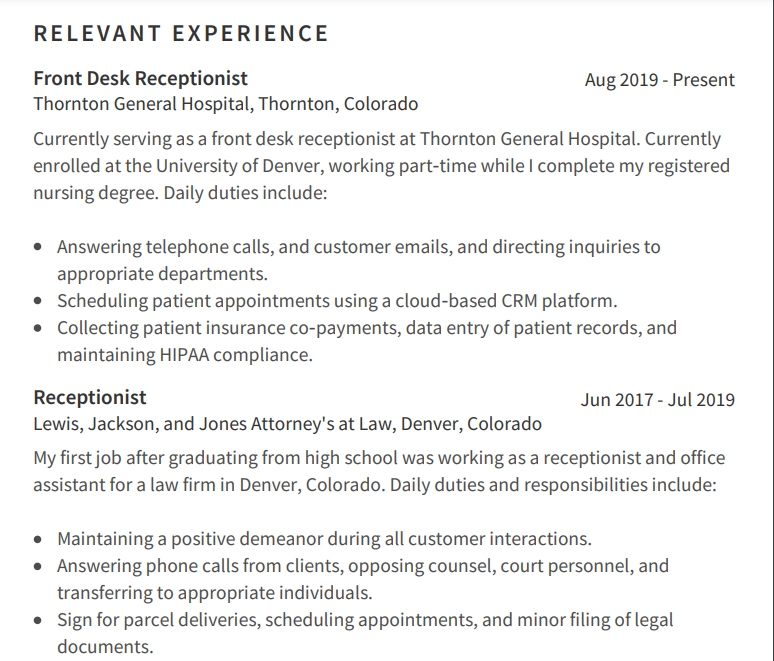Click the paragraph starting 'Currently serving as'
The height and width of the screenshot is (661, 774).
pyautogui.click(x=382, y=166)
